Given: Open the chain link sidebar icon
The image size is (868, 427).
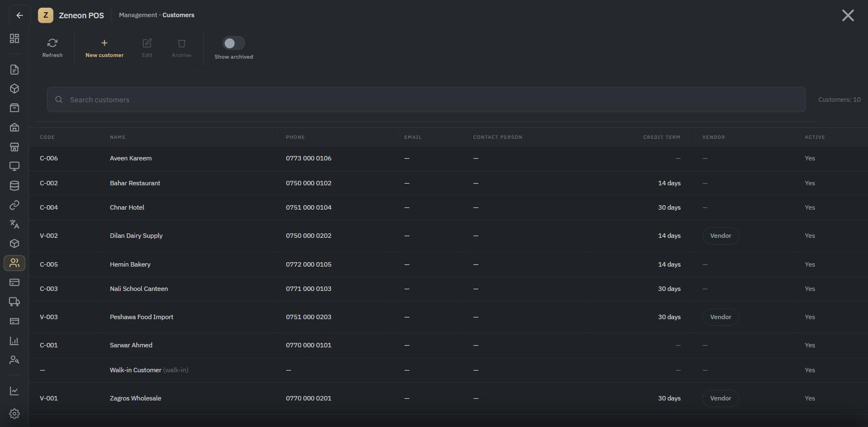Looking at the screenshot, I should (14, 205).
